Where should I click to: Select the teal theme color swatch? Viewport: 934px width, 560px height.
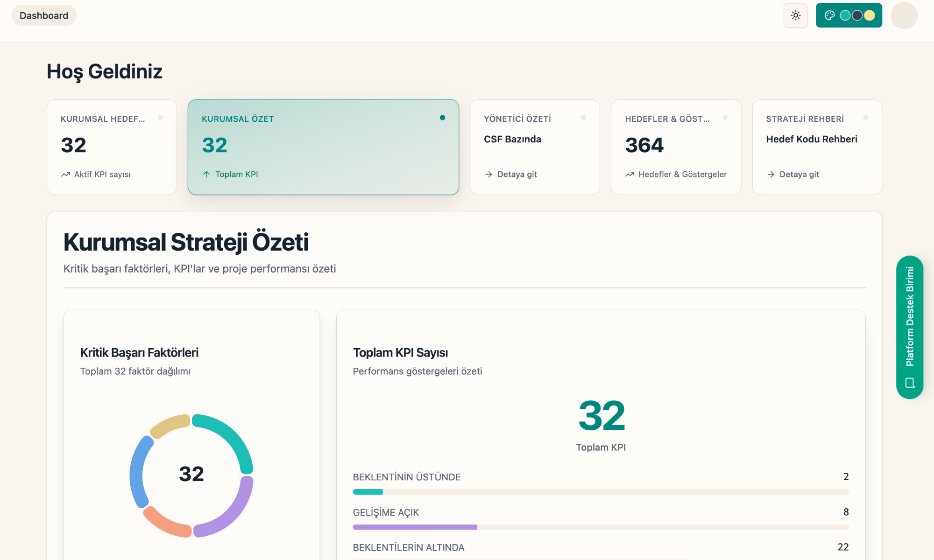click(x=845, y=15)
